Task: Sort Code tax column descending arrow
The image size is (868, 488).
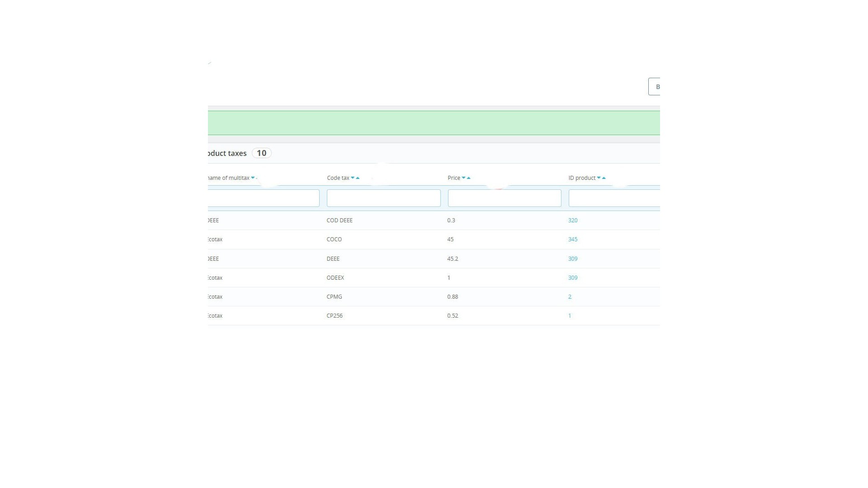Action: 353,178
